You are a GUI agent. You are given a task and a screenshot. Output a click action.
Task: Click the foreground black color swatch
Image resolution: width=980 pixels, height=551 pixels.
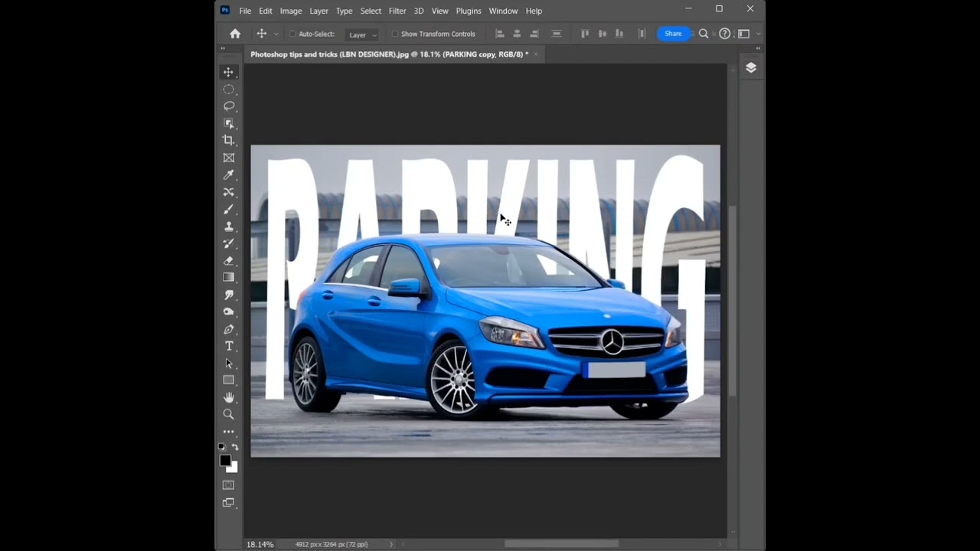(225, 460)
